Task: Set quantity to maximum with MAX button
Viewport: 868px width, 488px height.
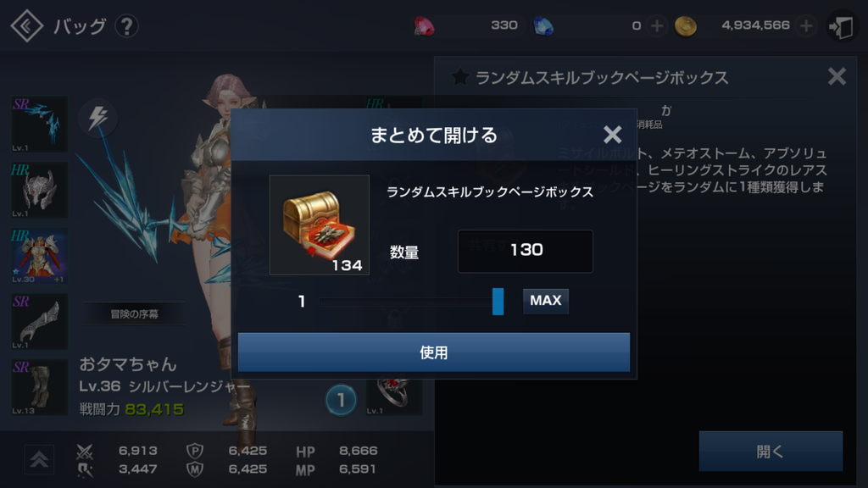Action: [546, 301]
